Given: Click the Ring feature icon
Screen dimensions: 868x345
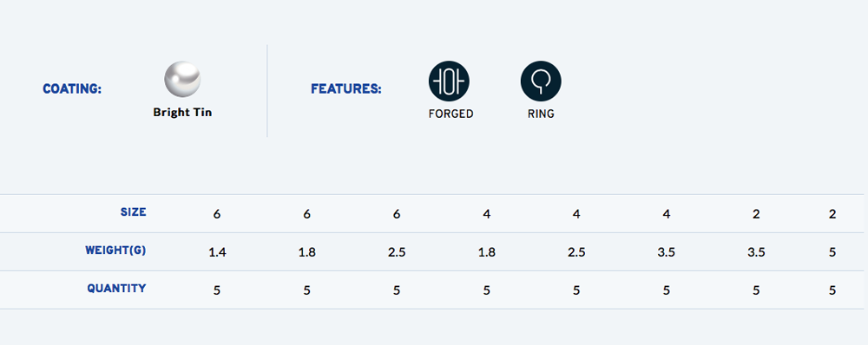Looking at the screenshot, I should click(541, 81).
